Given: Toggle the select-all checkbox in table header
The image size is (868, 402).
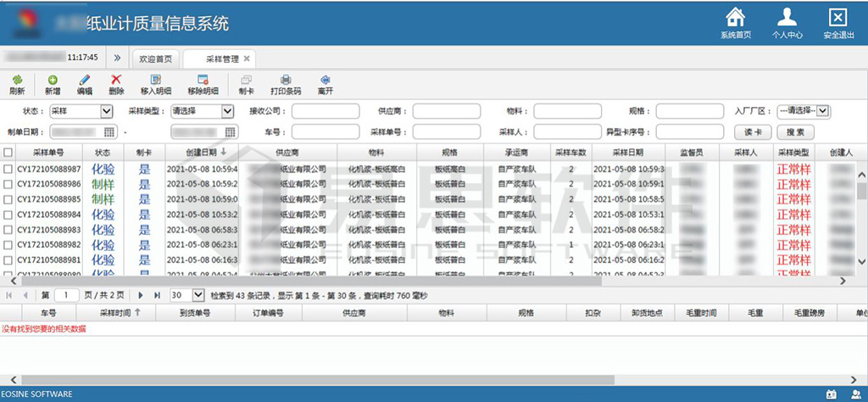Looking at the screenshot, I should tap(8, 153).
